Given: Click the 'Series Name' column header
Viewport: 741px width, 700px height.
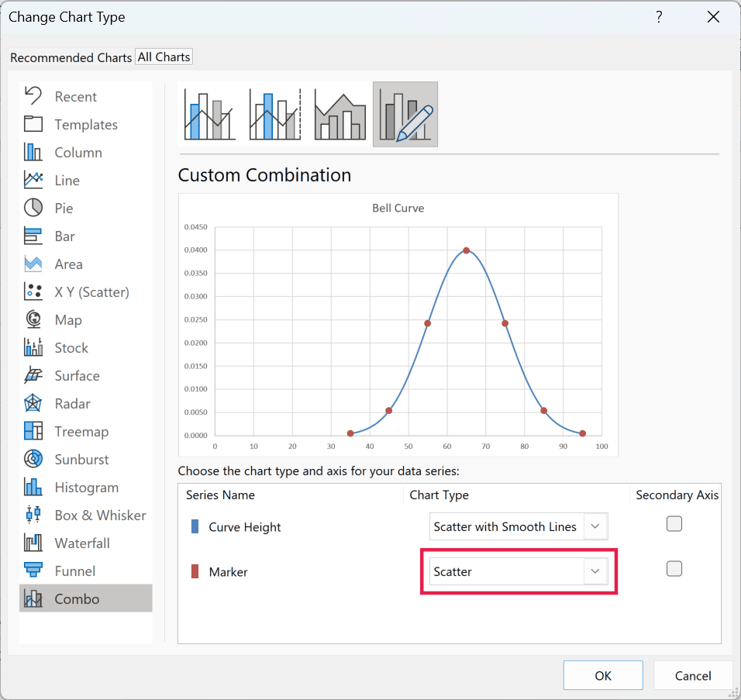Looking at the screenshot, I should (x=220, y=495).
